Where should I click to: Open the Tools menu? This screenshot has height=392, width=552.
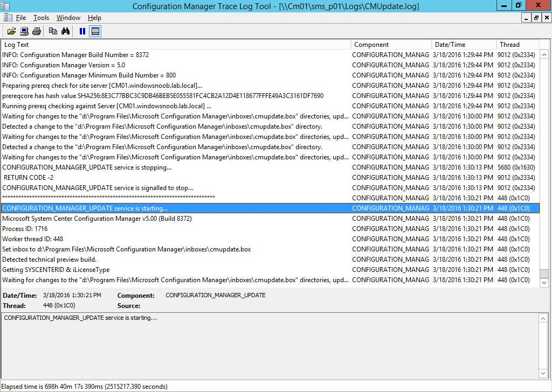pyautogui.click(x=41, y=18)
